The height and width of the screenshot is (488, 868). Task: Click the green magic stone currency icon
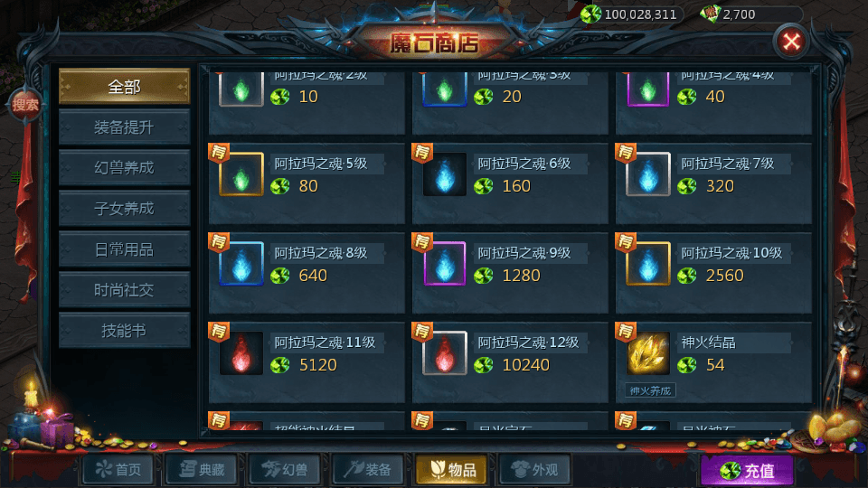pos(591,14)
